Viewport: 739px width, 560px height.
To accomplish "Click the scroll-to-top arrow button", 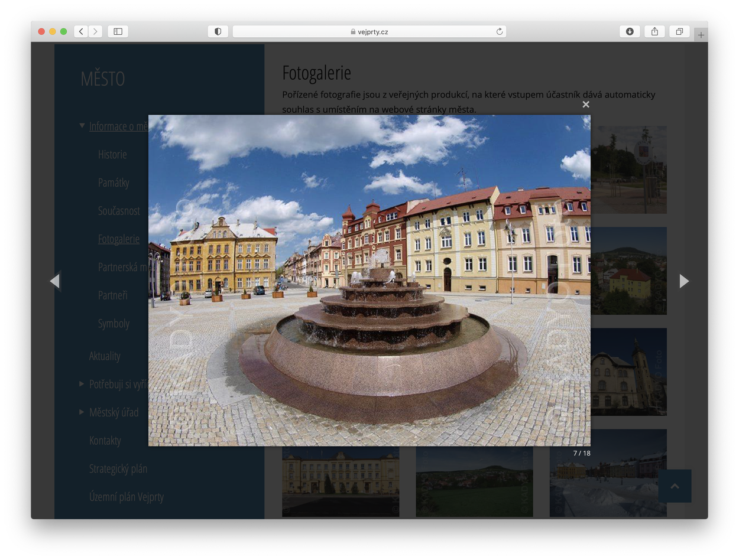I will (675, 486).
